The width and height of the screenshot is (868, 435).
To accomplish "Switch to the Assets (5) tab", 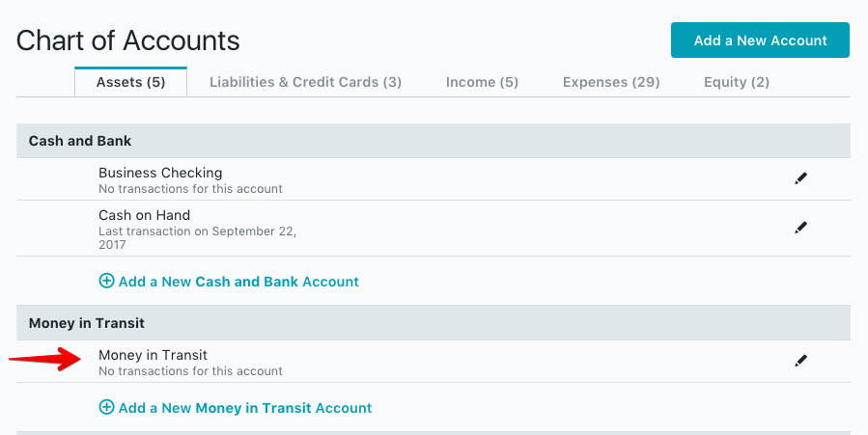I will (x=130, y=82).
